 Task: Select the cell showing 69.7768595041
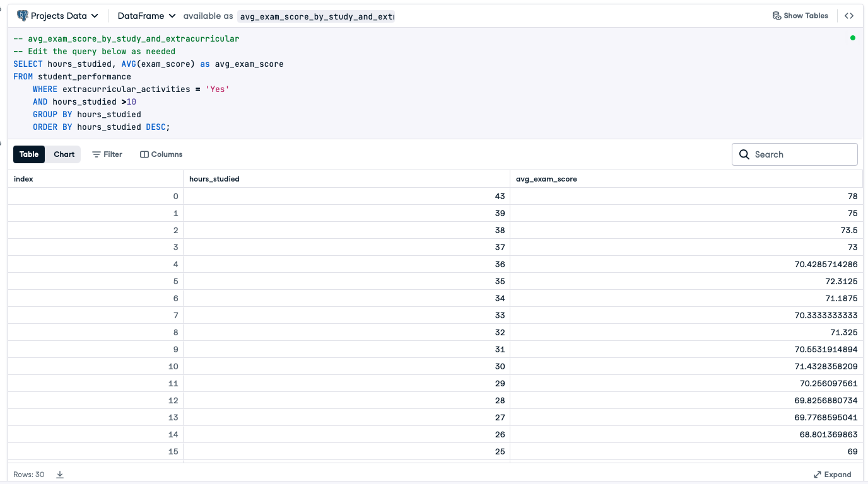[686, 417]
